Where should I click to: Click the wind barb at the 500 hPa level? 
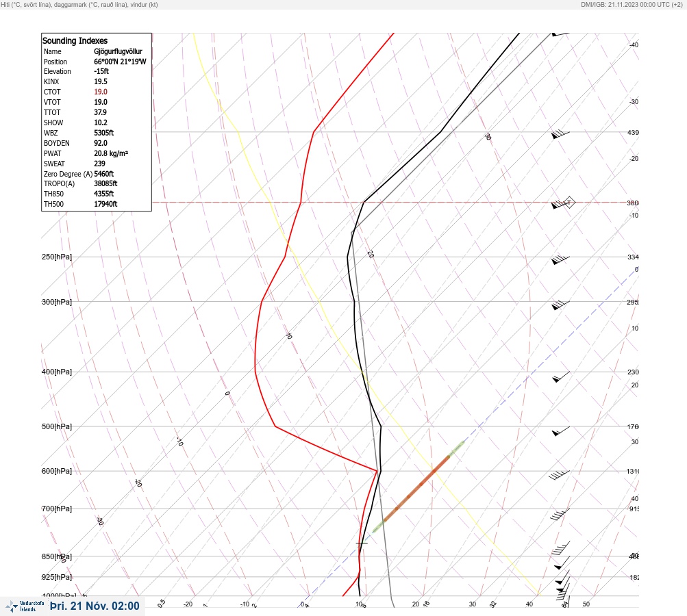[561, 432]
